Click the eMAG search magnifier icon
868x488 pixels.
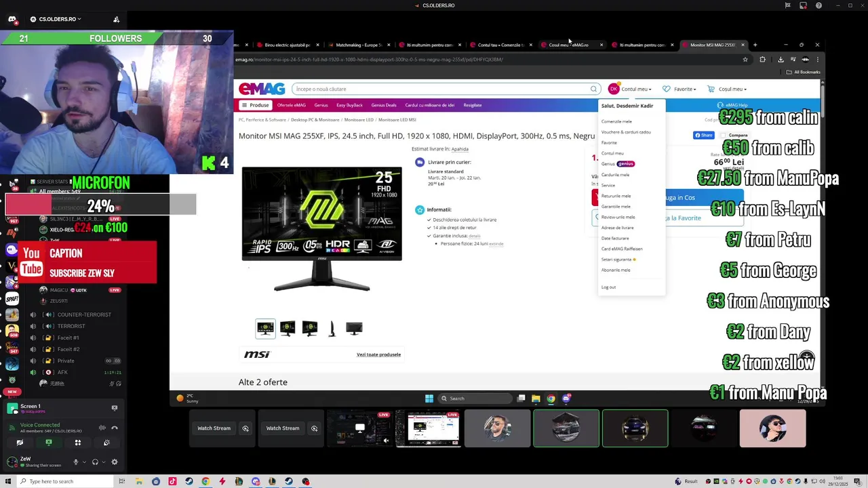click(x=593, y=89)
